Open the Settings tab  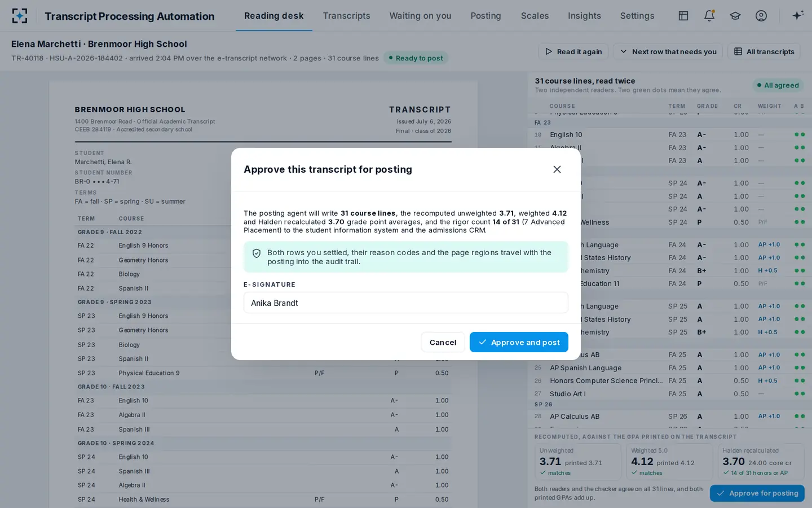tap(637, 16)
